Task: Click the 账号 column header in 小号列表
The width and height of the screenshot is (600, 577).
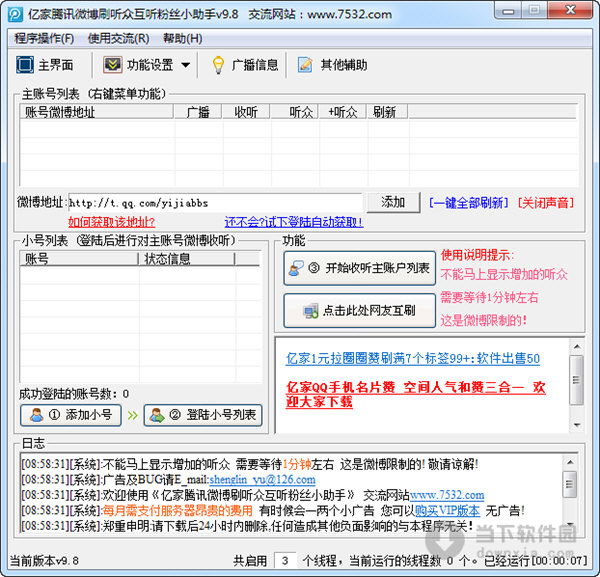Action: point(79,259)
